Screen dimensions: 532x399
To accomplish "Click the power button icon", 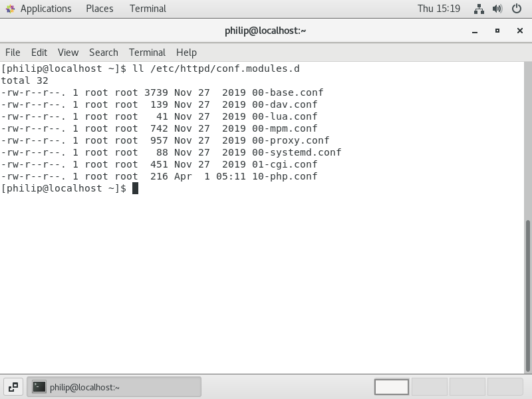I will click(x=517, y=9).
